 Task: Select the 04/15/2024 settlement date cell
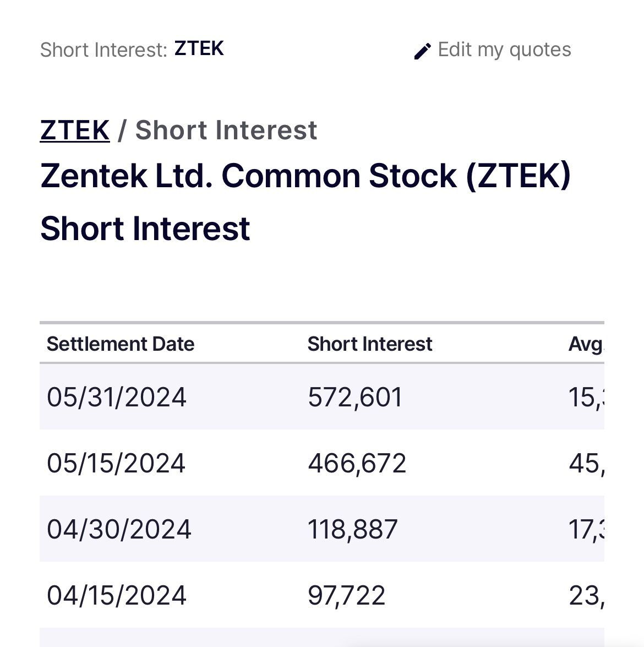click(117, 595)
